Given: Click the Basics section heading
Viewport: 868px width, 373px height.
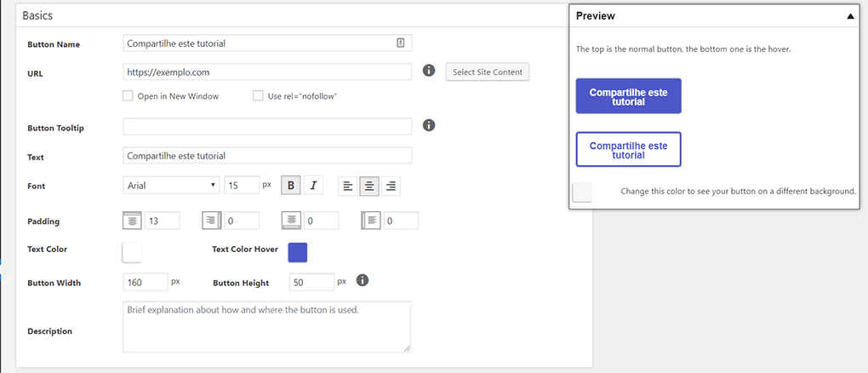Looking at the screenshot, I should pos(37,15).
